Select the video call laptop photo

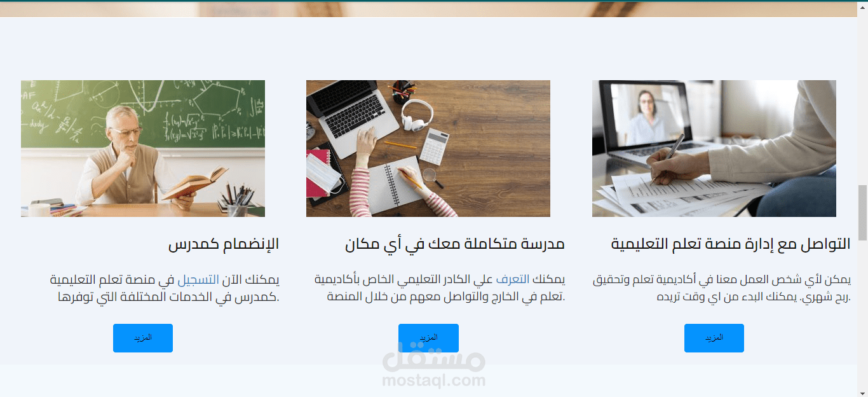coord(714,148)
